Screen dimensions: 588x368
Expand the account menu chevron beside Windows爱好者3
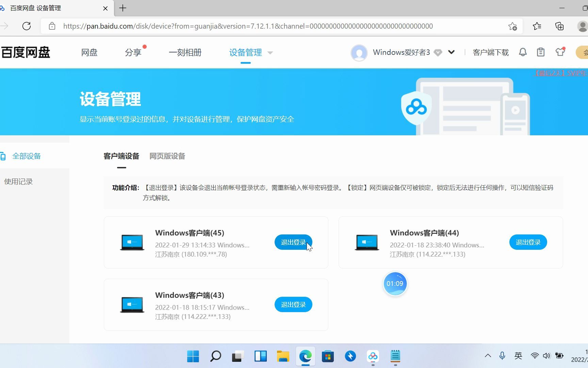pyautogui.click(x=451, y=52)
